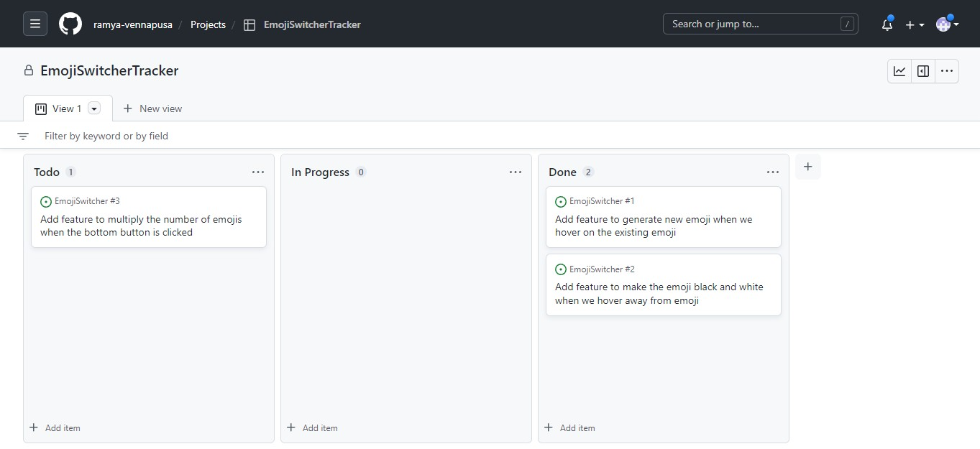Create a New view tab
Screen dimensions: 980x449
[x=152, y=108]
